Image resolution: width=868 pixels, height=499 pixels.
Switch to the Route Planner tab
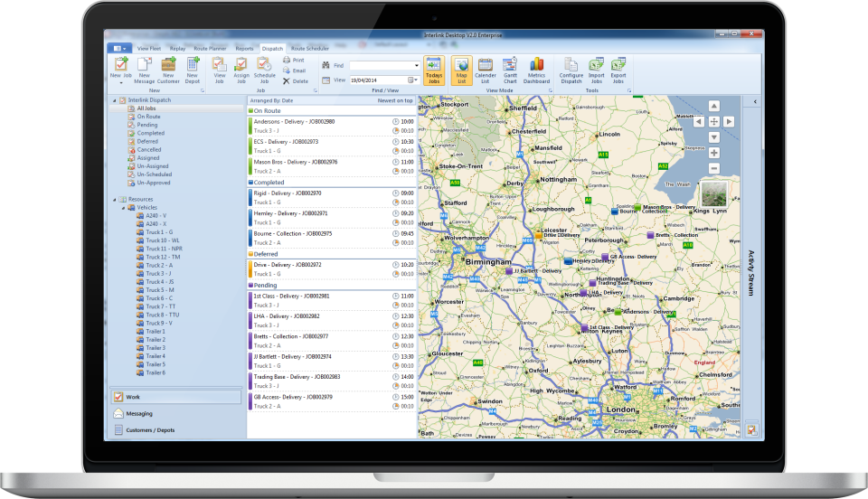pos(212,47)
